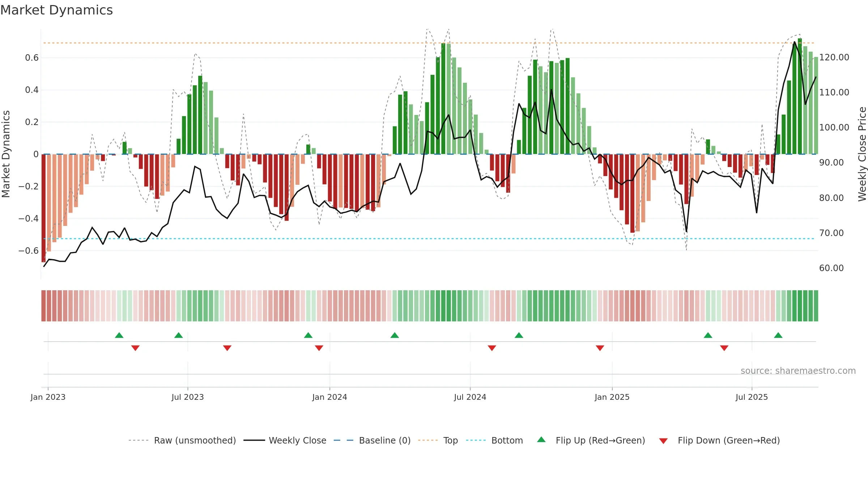This screenshot has height=488, width=868.
Task: Click the source: sharemaestro.com text
Action: tap(798, 371)
